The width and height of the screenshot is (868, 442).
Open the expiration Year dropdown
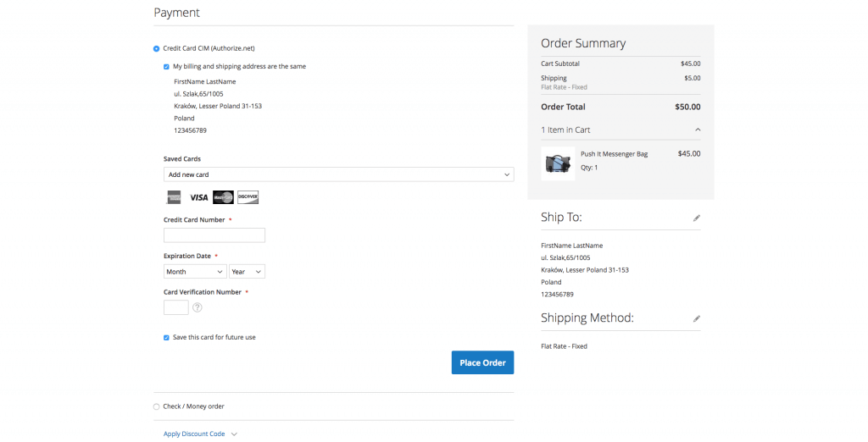pos(247,272)
